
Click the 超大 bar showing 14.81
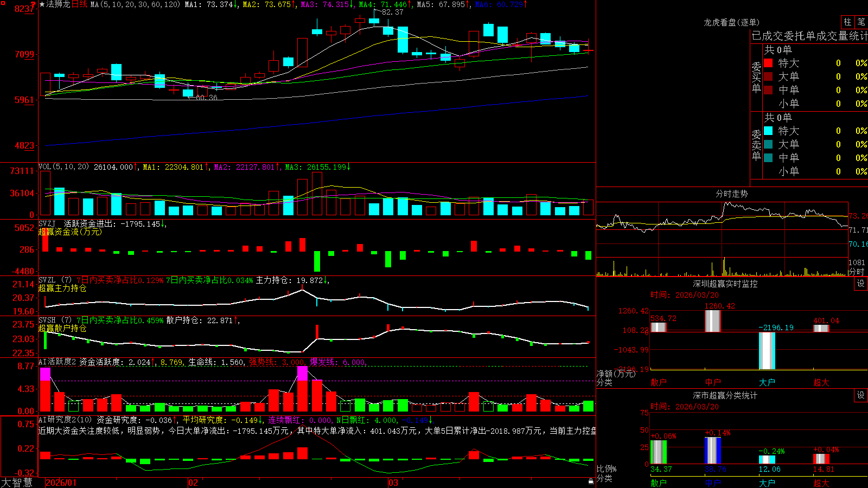point(821,459)
